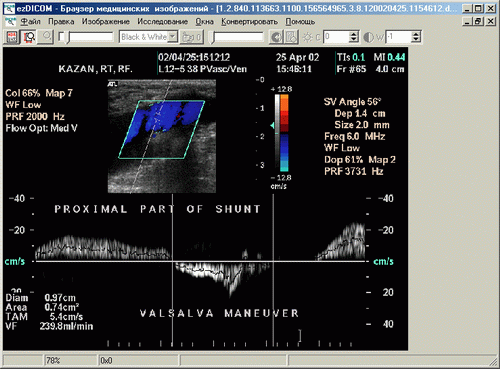The width and height of the screenshot is (500, 369).
Task: Click the brightness sun icon
Action: point(307,37)
